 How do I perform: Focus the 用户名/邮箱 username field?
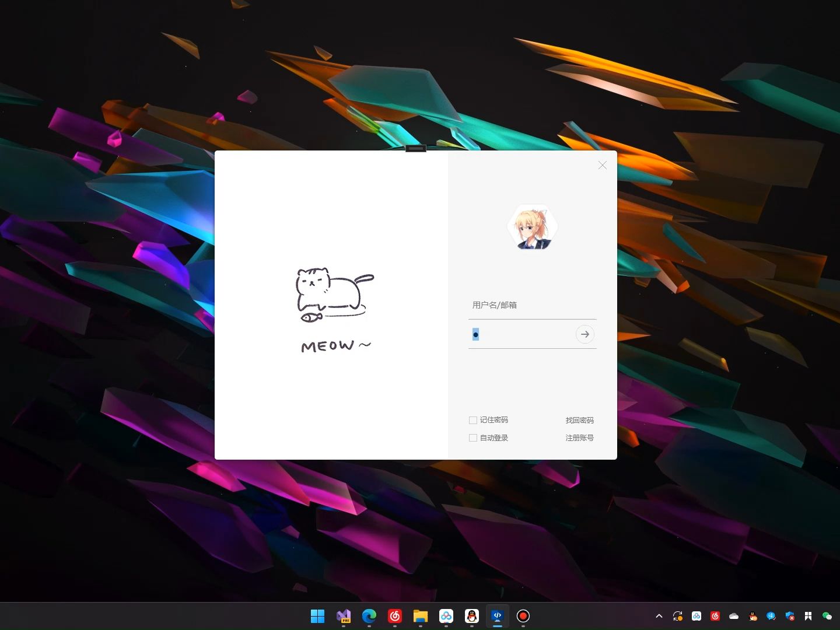(x=531, y=305)
